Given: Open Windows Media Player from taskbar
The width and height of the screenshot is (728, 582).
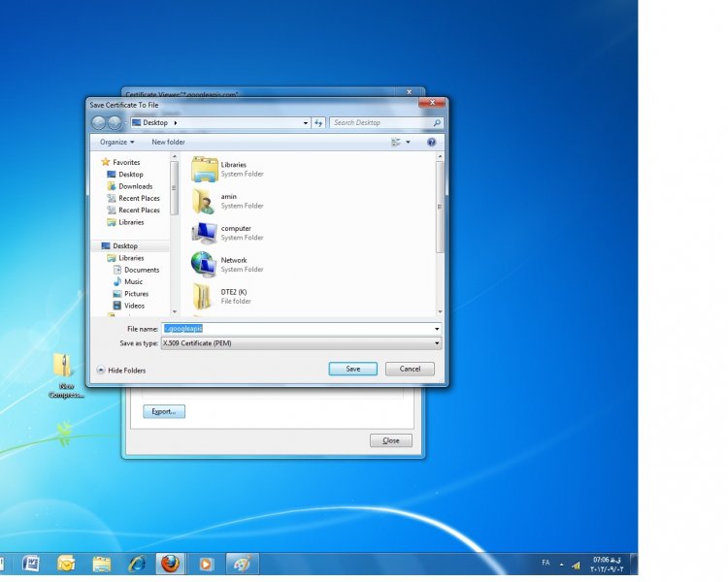Looking at the screenshot, I should coord(206,564).
